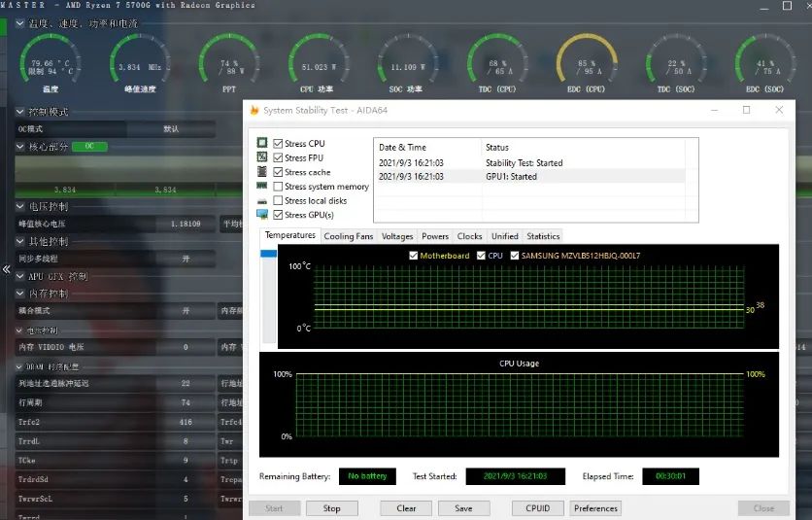The height and width of the screenshot is (520, 812).
Task: Uncheck Stress FPU option
Action: (x=278, y=157)
